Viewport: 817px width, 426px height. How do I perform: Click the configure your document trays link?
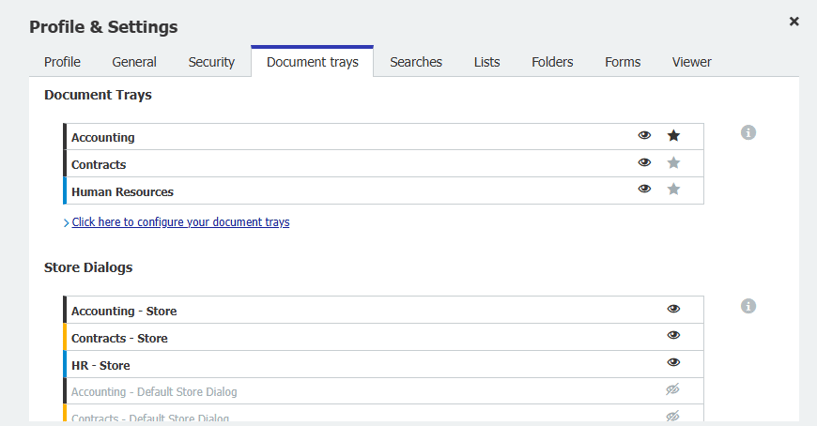pos(180,222)
